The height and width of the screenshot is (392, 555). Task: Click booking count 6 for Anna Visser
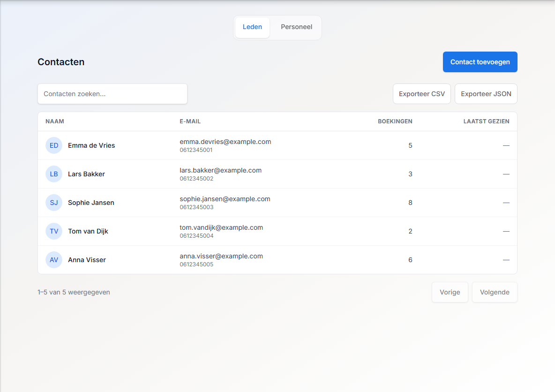(x=410, y=260)
